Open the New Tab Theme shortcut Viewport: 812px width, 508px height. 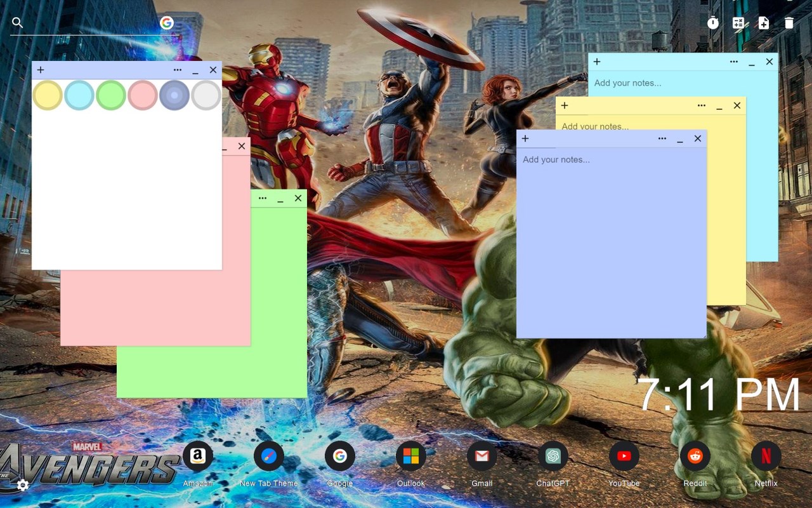pos(269,456)
